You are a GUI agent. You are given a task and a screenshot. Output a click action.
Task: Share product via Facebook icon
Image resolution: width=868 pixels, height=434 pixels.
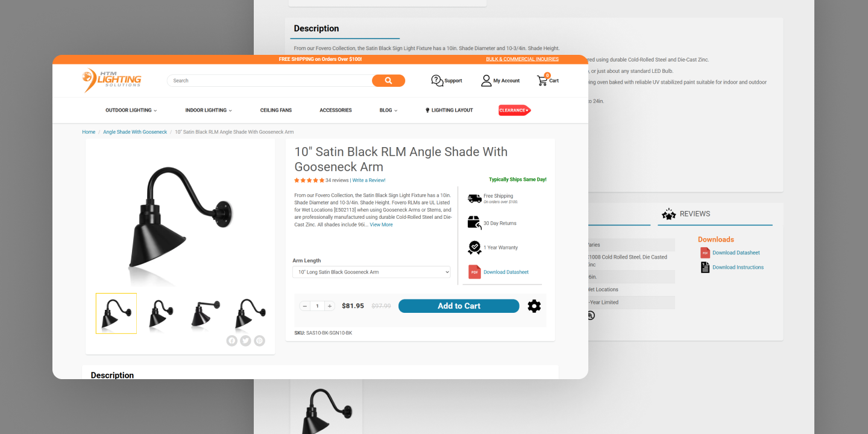click(x=231, y=341)
